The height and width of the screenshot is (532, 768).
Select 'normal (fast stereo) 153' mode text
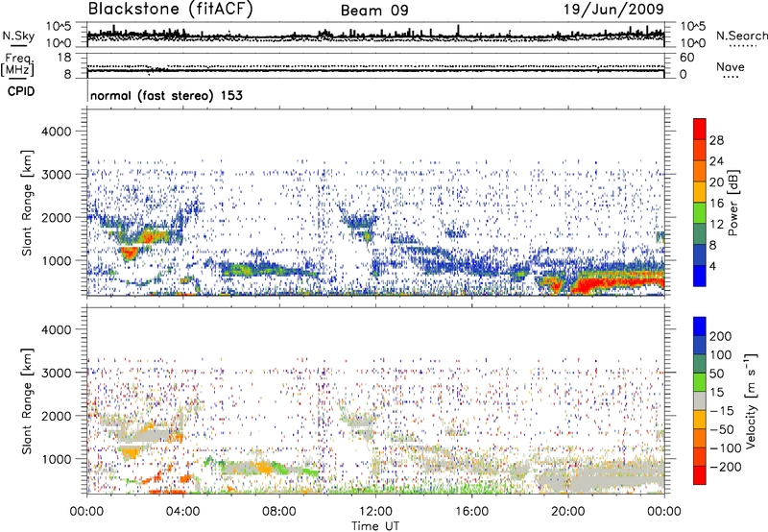pyautogui.click(x=166, y=95)
